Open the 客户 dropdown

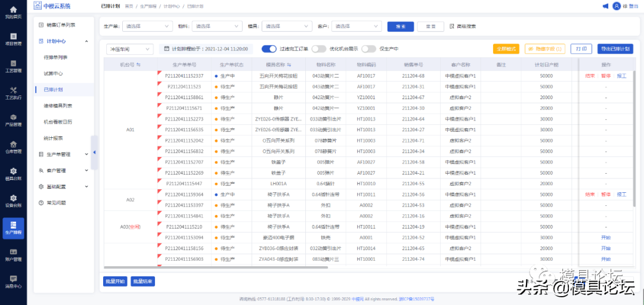pos(357,26)
